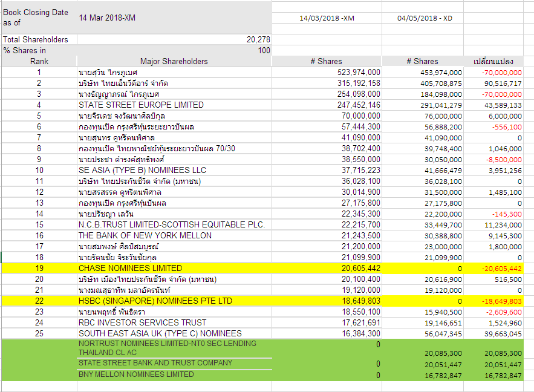The image size is (534, 392).
Task: Select 'BNY MELLON NOMINEES LIMITED' green cell
Action: pos(174,375)
